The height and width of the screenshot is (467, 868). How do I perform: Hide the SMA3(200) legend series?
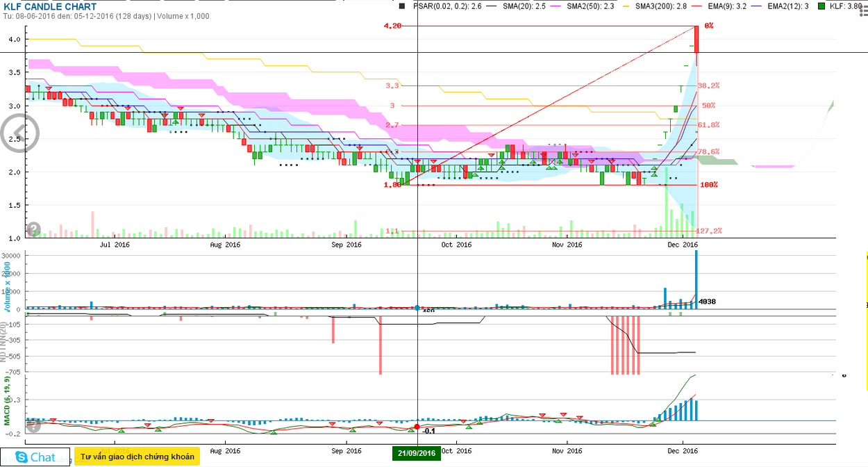coord(653,6)
